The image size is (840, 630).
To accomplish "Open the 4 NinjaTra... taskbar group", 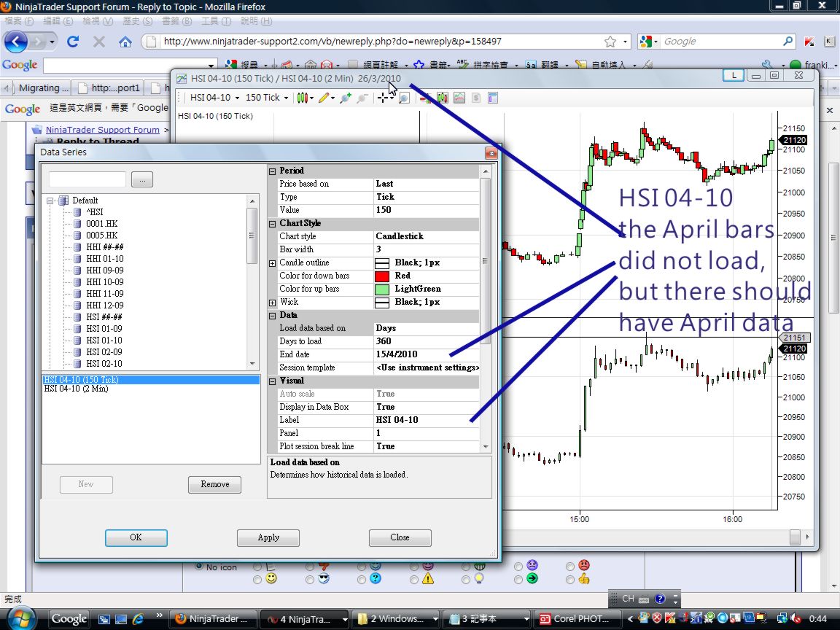I will coord(304,619).
